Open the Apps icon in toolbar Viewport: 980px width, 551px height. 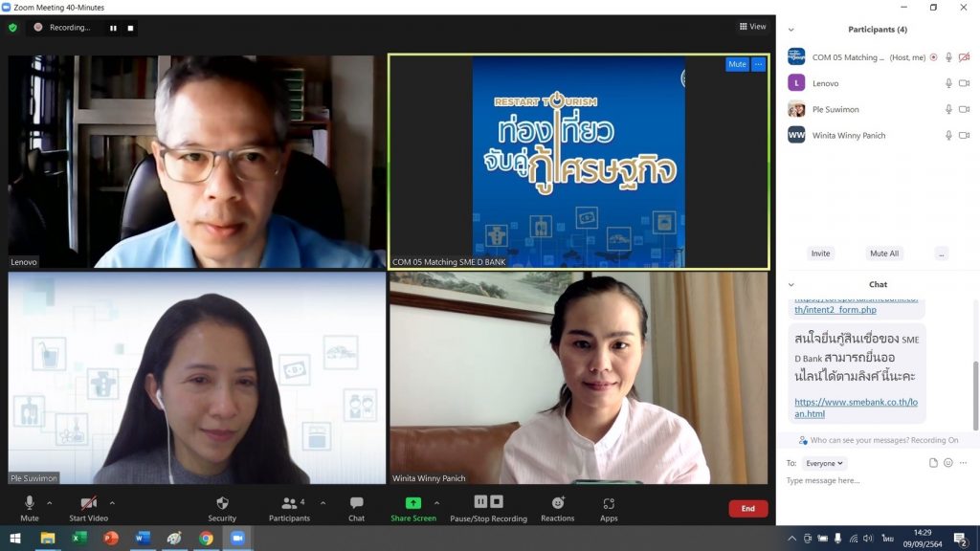(x=609, y=503)
